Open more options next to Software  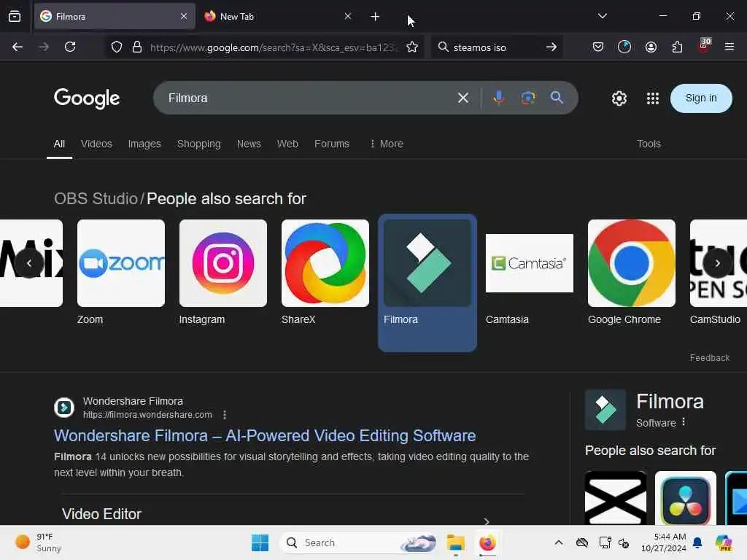684,422
